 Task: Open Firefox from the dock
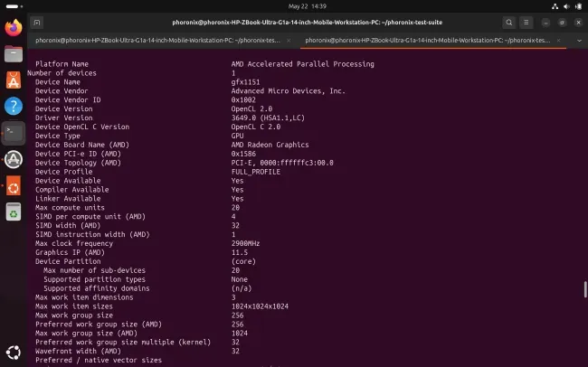(14, 28)
